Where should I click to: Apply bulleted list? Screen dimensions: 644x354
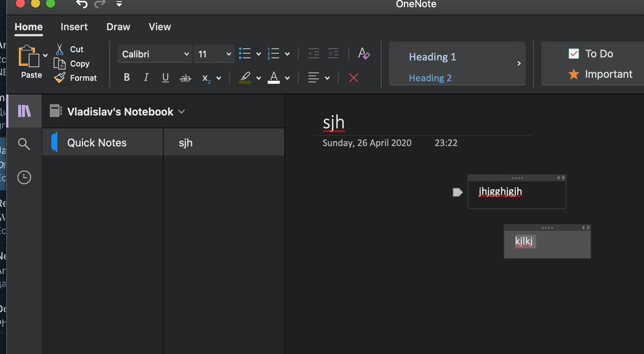point(245,53)
